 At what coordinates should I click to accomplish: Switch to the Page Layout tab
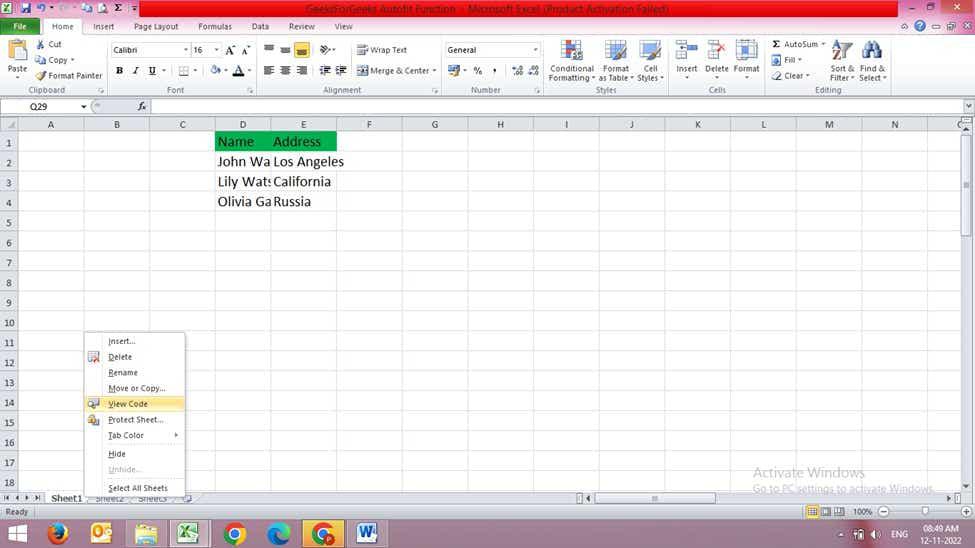coord(156,27)
